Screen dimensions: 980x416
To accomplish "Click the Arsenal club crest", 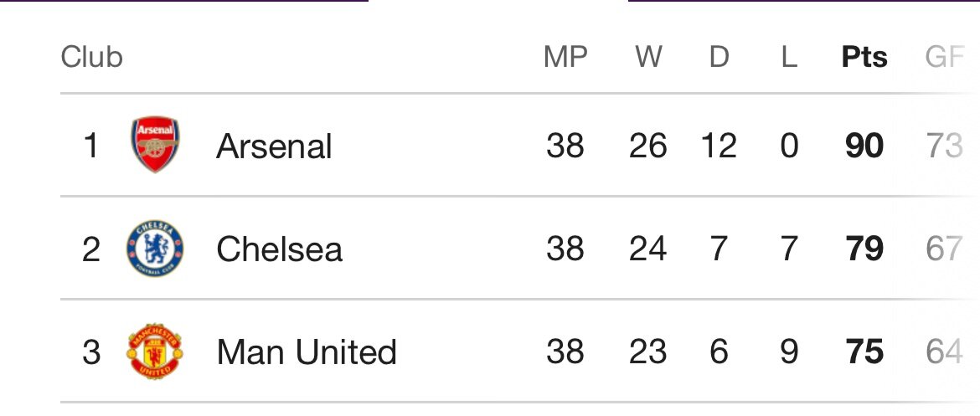I will [155, 144].
